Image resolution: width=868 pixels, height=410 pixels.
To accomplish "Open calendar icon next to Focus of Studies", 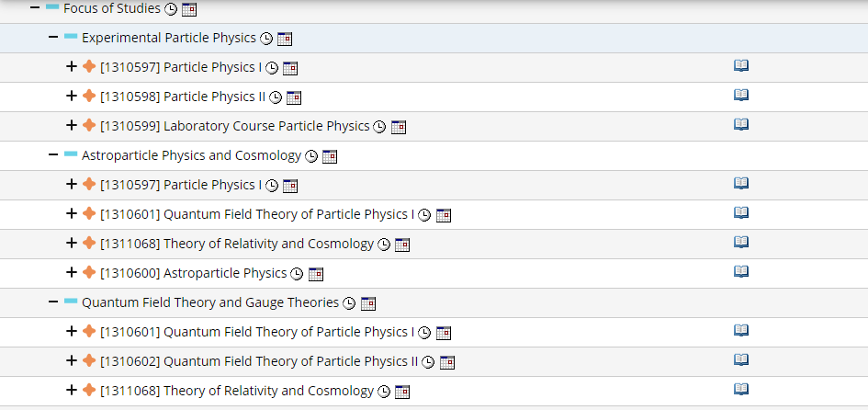I will [x=189, y=9].
